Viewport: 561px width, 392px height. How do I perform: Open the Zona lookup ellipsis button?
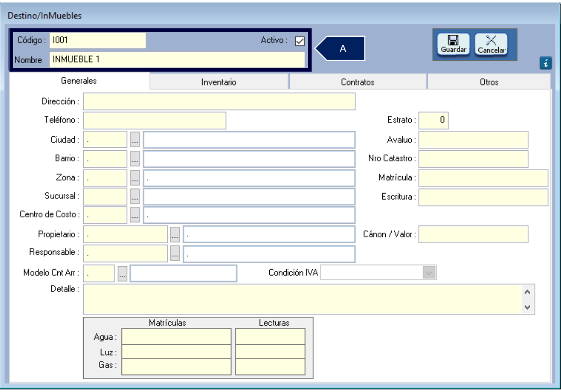pos(135,178)
